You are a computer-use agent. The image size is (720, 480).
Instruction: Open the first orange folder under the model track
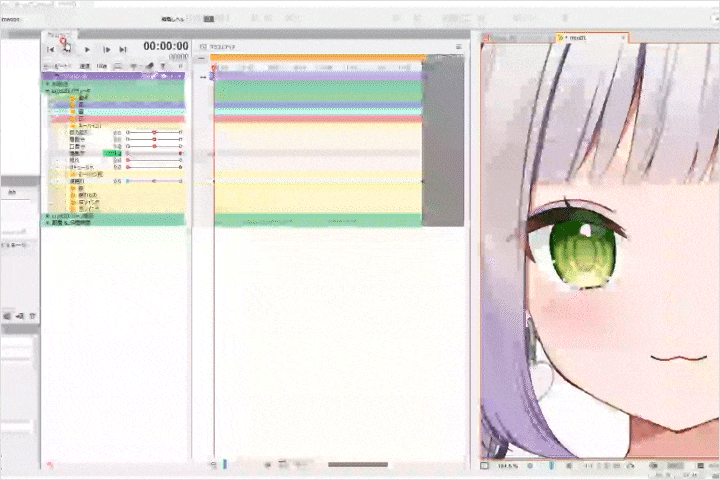(73, 98)
